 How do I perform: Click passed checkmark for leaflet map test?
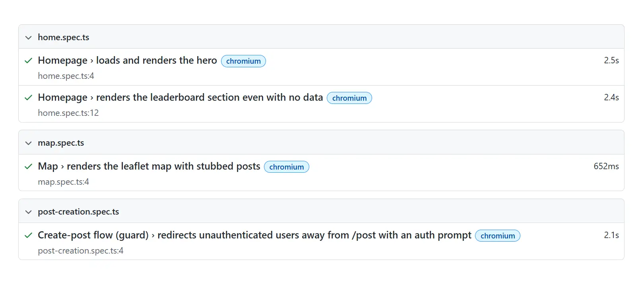[x=28, y=166]
